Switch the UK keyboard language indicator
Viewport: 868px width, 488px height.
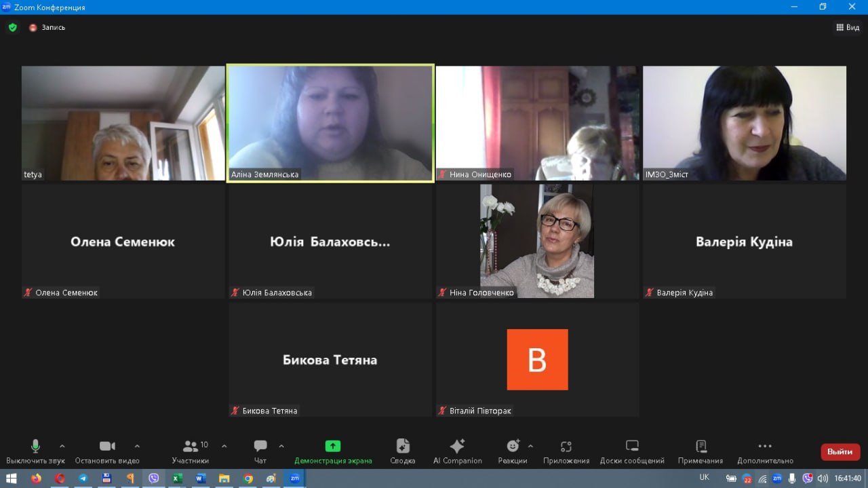click(x=705, y=478)
